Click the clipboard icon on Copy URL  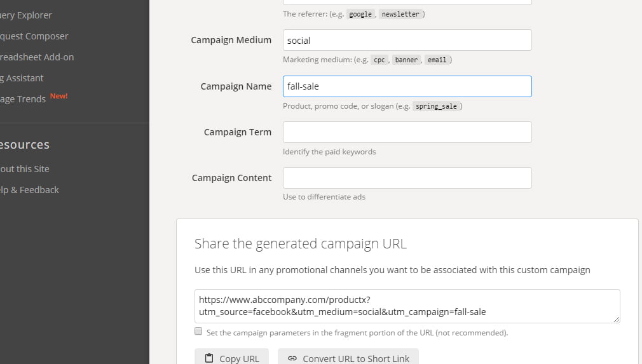209,358
